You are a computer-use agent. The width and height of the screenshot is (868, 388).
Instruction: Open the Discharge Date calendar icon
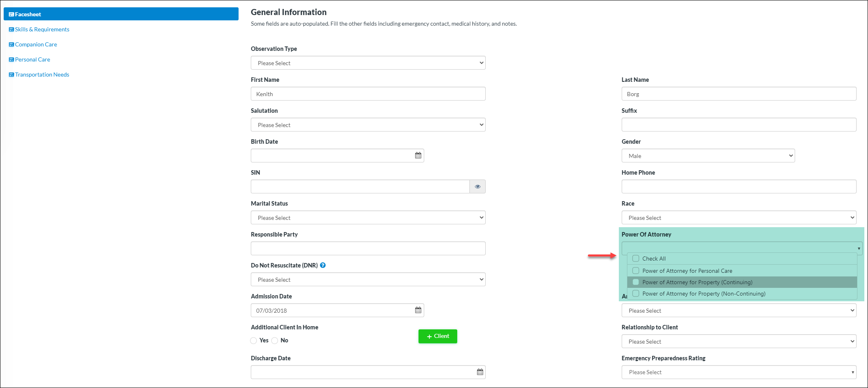tap(480, 372)
